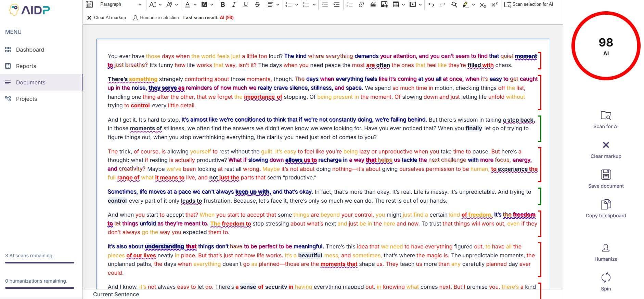Click the Humanize icon in right panel
The height and width of the screenshot is (299, 644).
606,248
